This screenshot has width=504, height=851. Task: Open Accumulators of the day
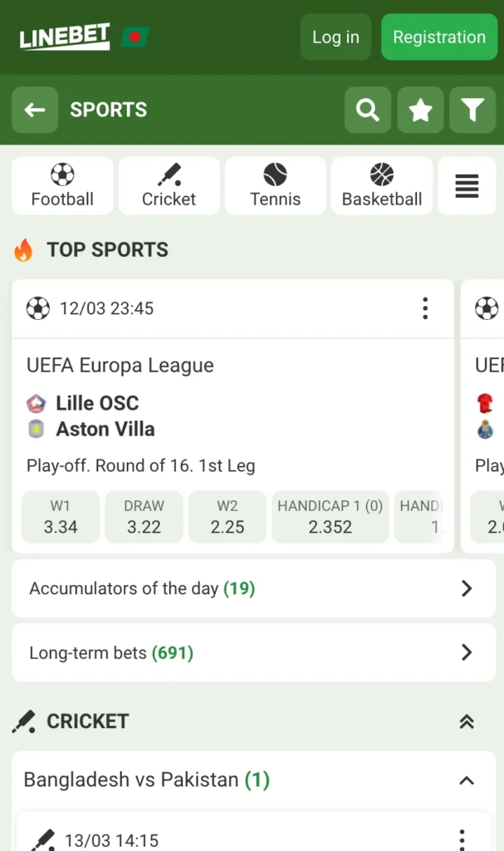click(x=253, y=588)
